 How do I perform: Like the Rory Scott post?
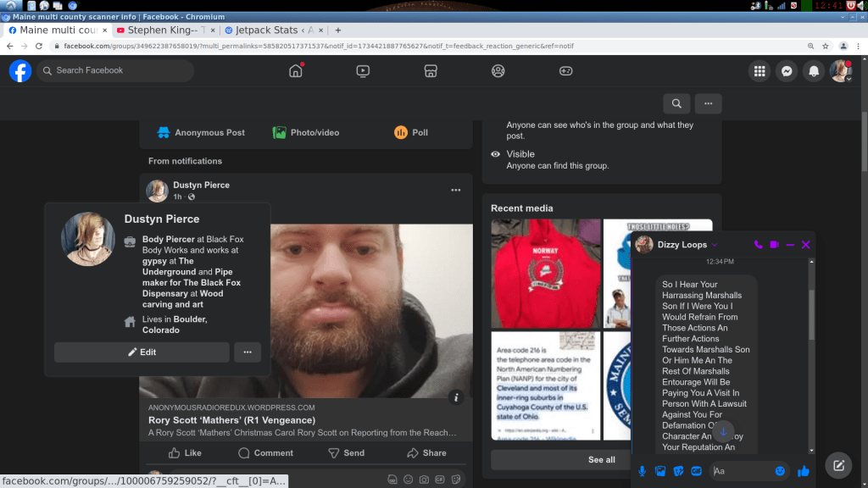click(185, 453)
